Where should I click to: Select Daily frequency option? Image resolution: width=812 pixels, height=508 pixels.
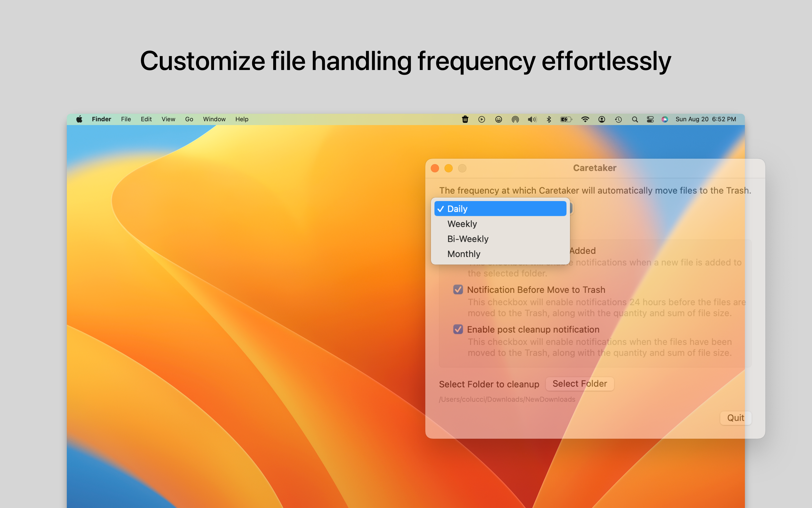(500, 209)
